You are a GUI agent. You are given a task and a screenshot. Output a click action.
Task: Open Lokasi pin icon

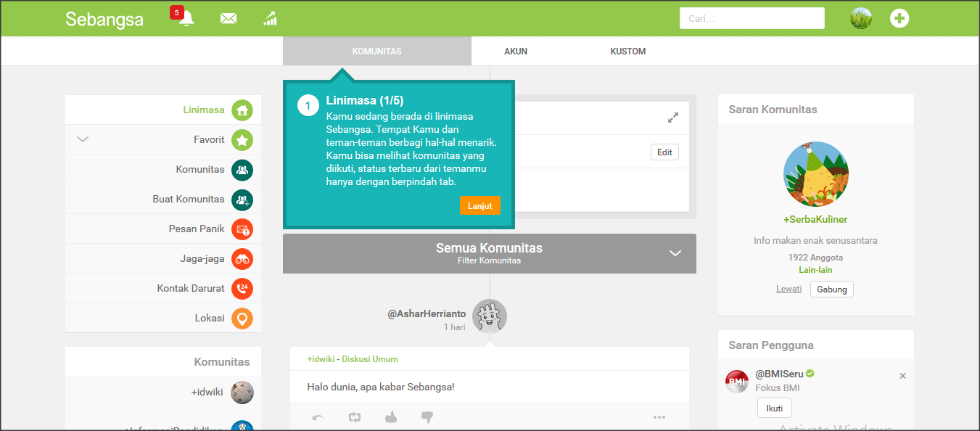pos(242,319)
